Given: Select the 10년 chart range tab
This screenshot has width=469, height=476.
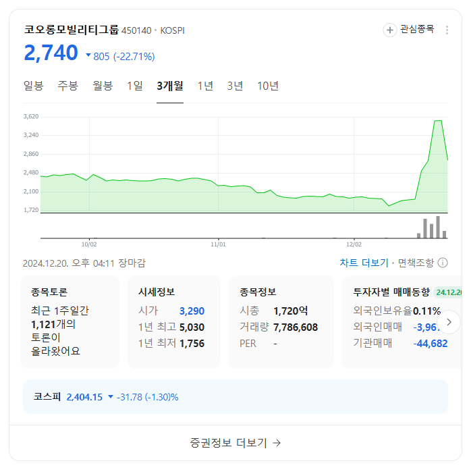Looking at the screenshot, I should (268, 86).
